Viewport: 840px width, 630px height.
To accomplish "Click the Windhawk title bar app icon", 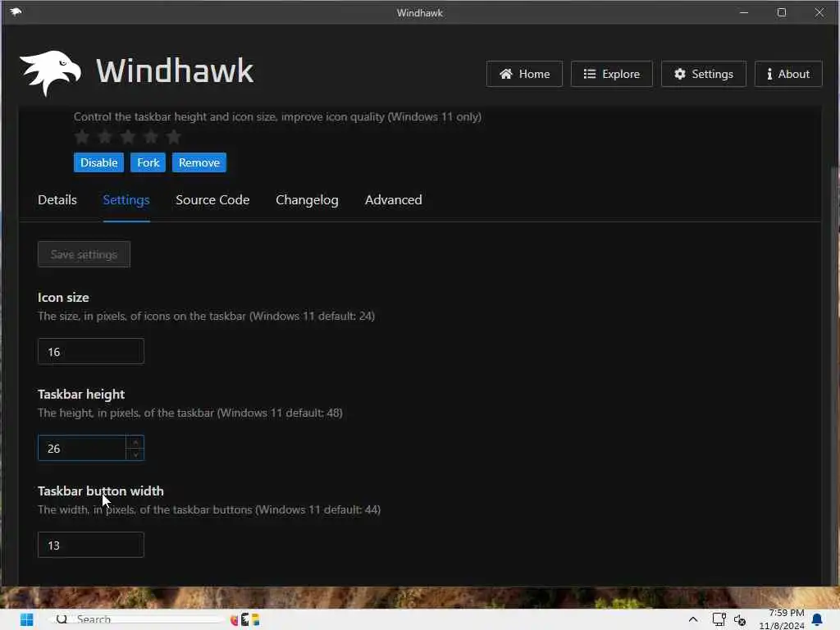I will click(x=16, y=11).
